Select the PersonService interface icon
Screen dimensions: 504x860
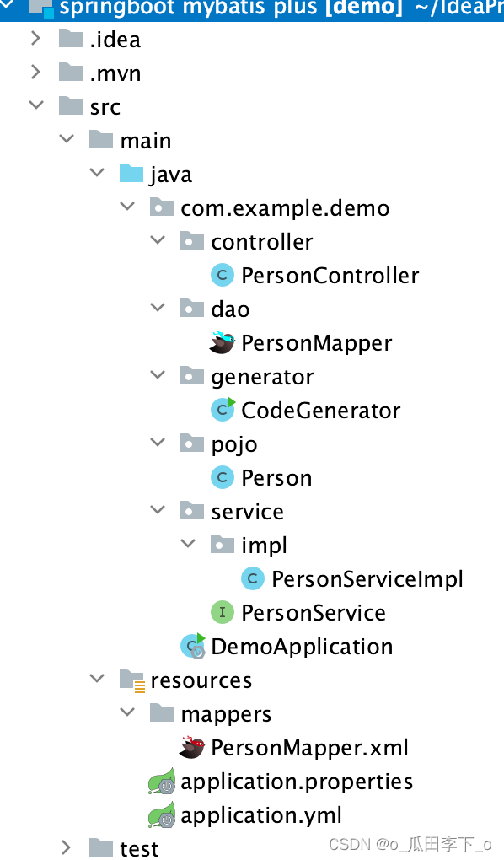[x=223, y=612]
